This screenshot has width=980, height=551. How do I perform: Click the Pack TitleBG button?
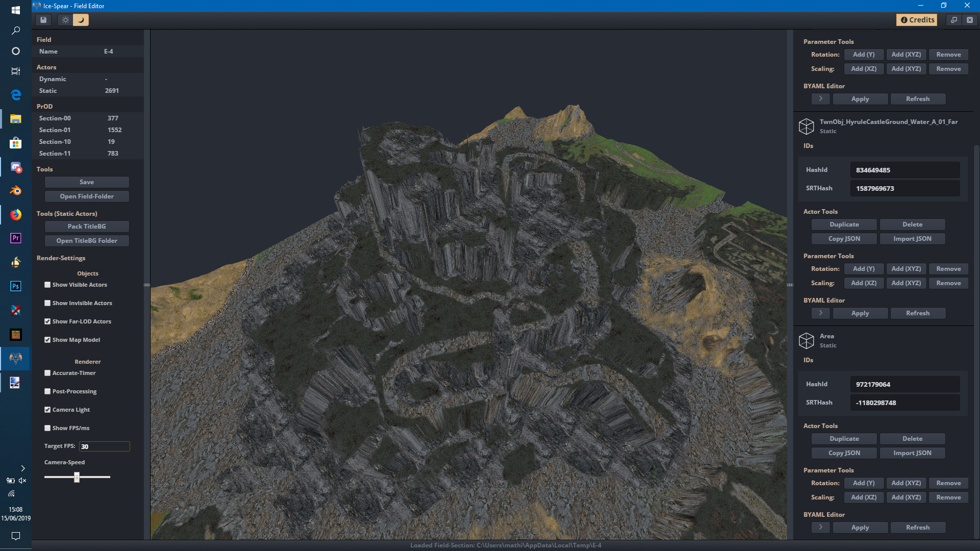87,227
